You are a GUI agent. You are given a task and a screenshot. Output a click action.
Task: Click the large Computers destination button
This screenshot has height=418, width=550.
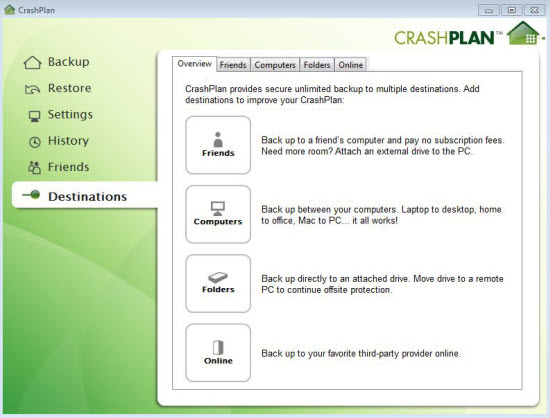click(x=218, y=214)
